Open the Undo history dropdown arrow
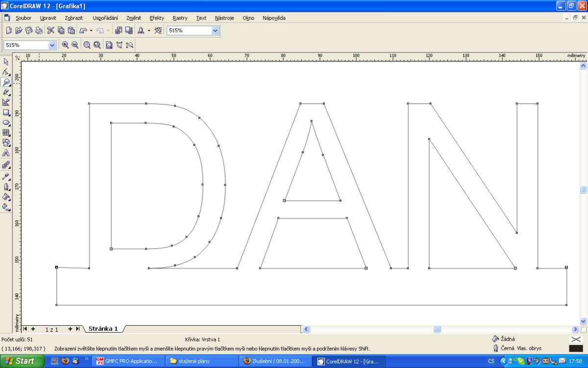Screen dimensions: 588x368 click(91, 30)
